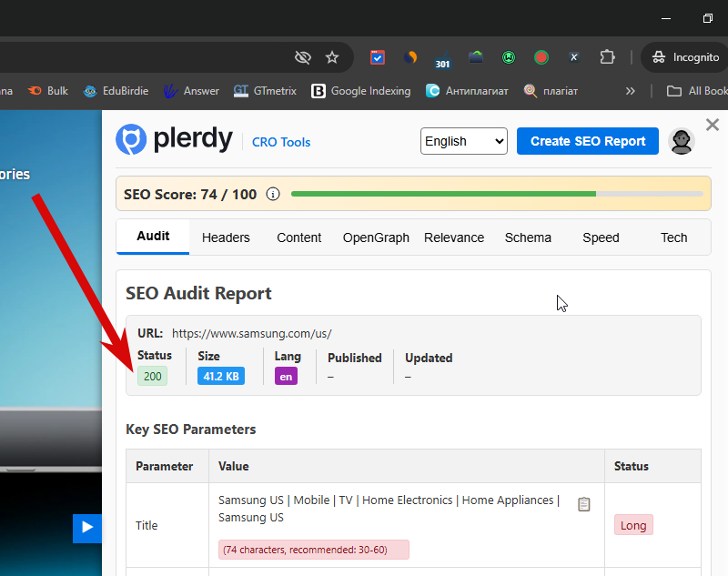Screen dimensions: 728x576
Task: Open the Extensions puzzle piece menu
Action: point(607,57)
